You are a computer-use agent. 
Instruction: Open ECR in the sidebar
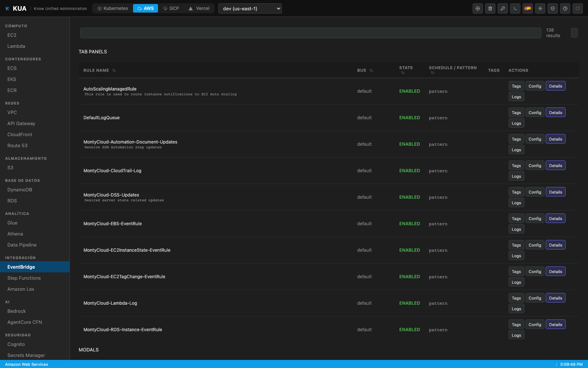pyautogui.click(x=35, y=91)
